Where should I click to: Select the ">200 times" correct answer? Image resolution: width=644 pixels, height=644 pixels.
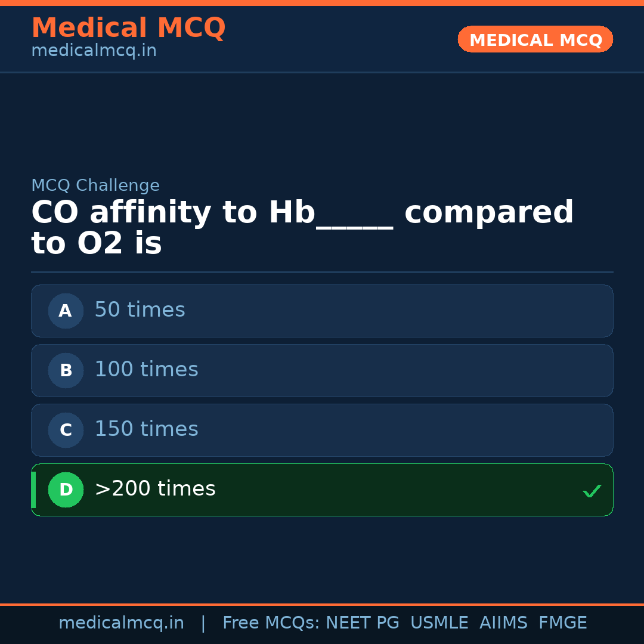pos(322,490)
